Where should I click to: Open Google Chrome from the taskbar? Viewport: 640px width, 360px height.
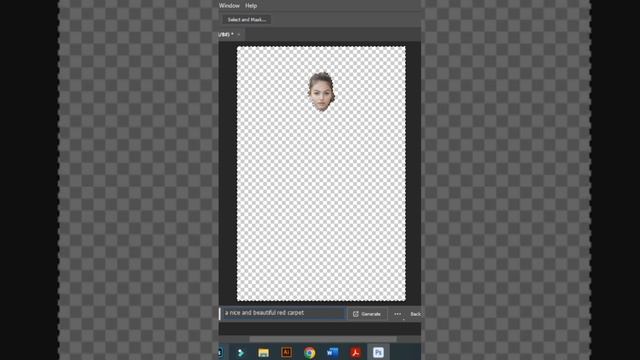point(309,352)
